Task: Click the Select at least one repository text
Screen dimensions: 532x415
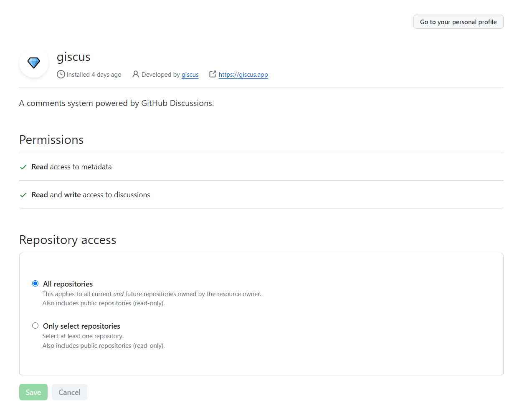Action: [83, 336]
